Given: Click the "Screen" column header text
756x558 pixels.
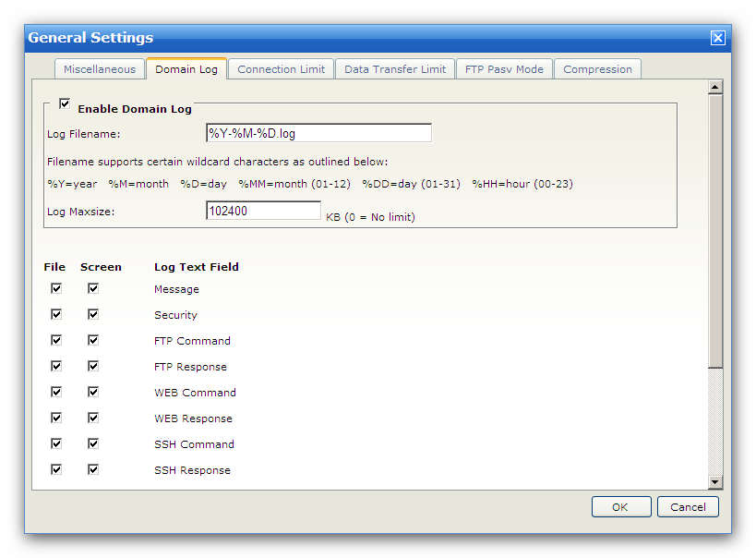Looking at the screenshot, I should coord(101,267).
